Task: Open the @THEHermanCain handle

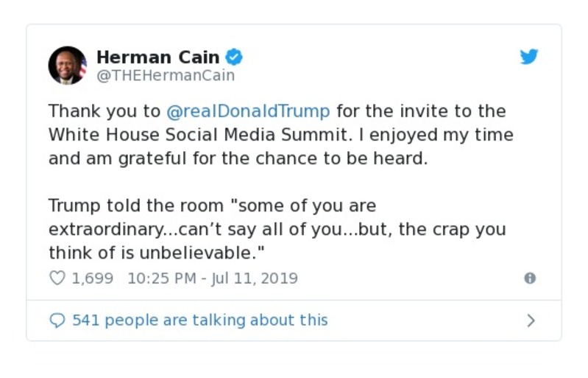Action: pos(166,75)
